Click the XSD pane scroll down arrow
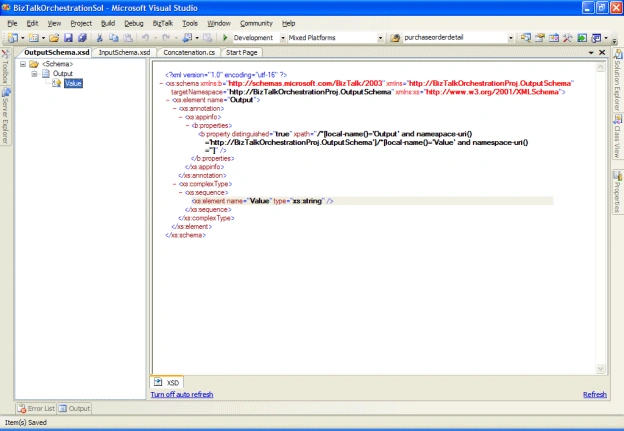 coord(601,369)
